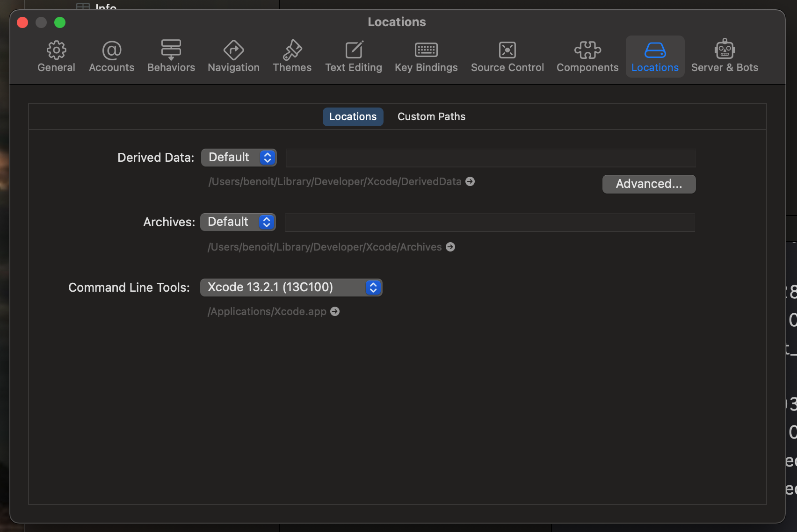
Task: Switch to the Locations segment tab
Action: pos(353,117)
